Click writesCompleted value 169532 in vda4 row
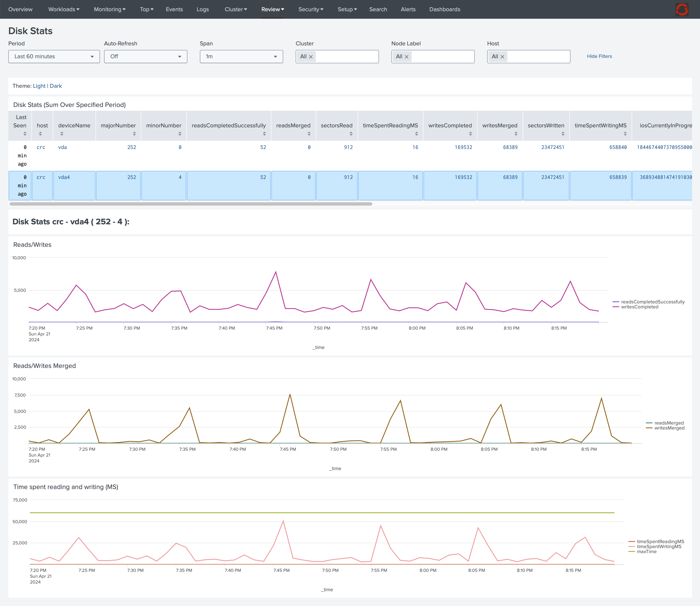 point(463,177)
